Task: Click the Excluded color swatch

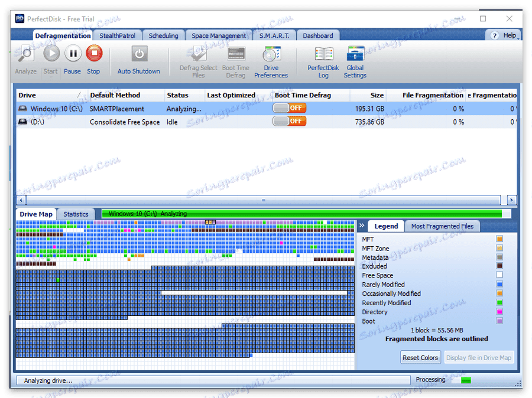Action: [x=499, y=266]
